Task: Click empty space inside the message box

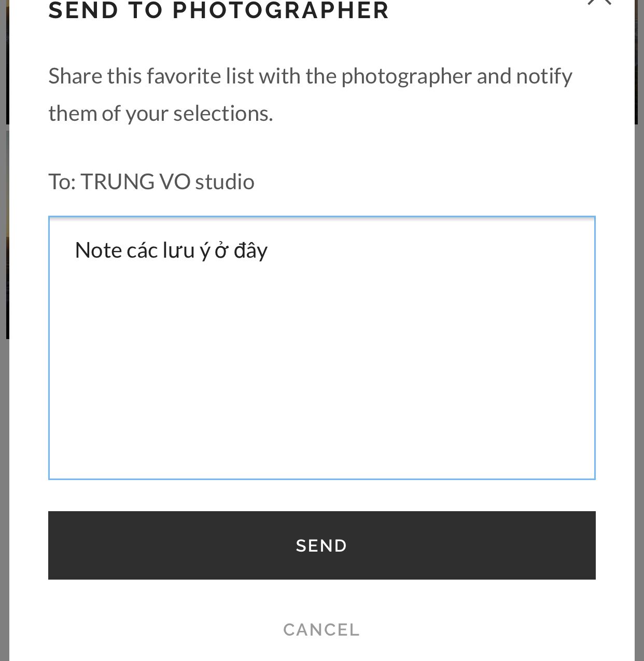Action: coord(321,384)
